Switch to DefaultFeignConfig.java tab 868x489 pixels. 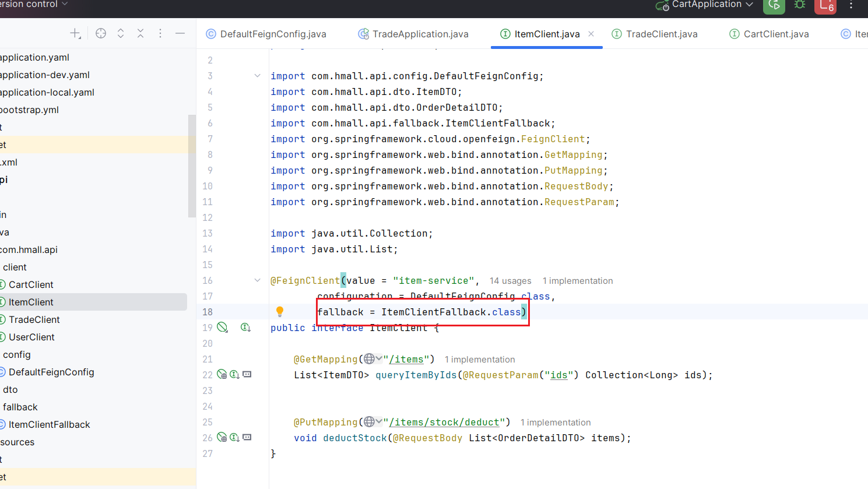pos(266,34)
